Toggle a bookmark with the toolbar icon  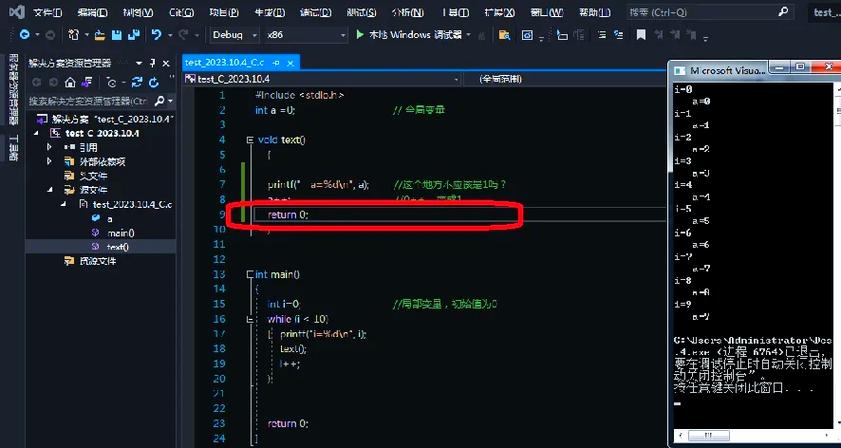(x=640, y=35)
